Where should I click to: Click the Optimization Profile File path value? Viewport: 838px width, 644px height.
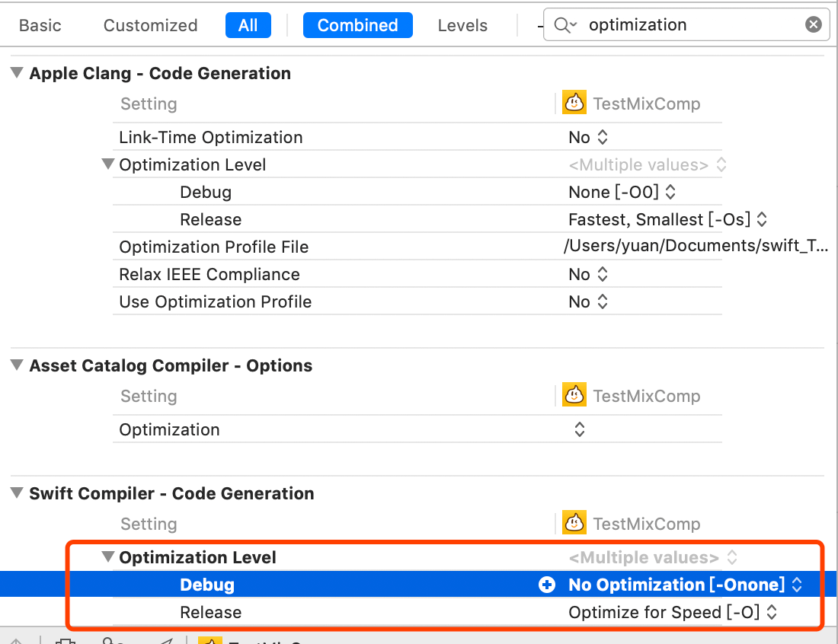pyautogui.click(x=695, y=247)
